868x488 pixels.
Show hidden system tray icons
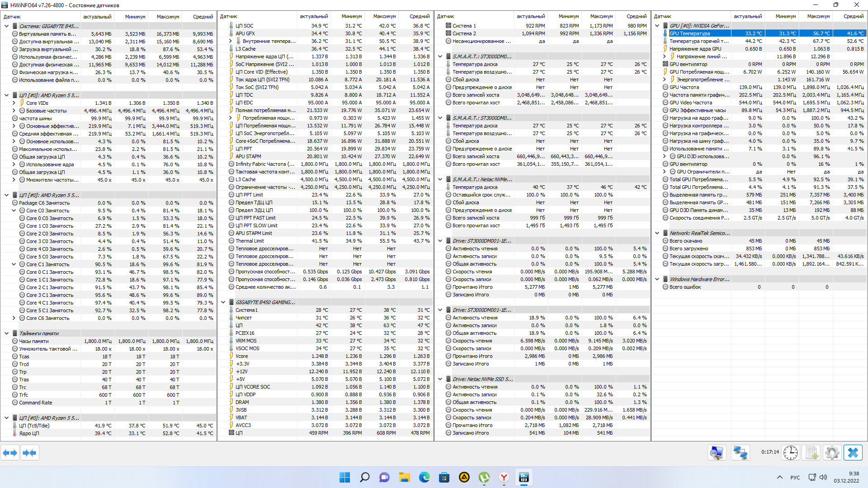coord(780,477)
